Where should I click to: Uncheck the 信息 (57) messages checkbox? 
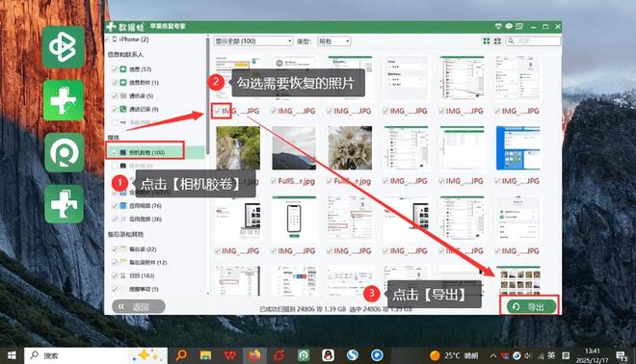(x=115, y=69)
